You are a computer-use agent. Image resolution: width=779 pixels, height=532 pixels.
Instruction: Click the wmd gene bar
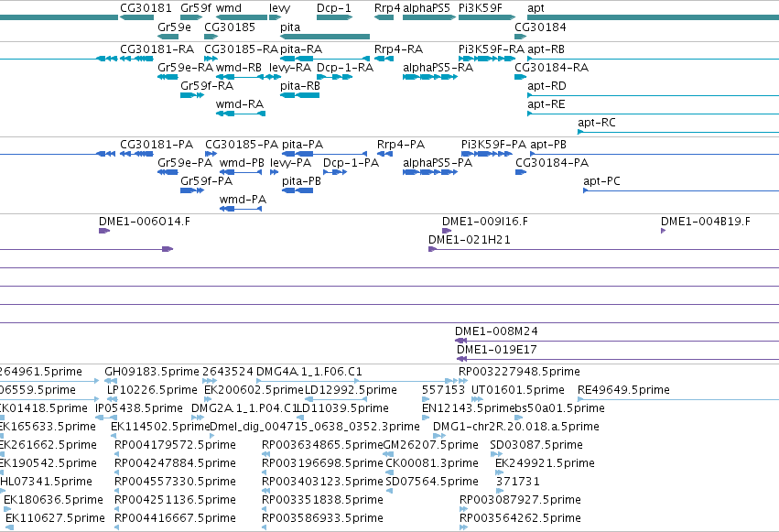tap(242, 18)
